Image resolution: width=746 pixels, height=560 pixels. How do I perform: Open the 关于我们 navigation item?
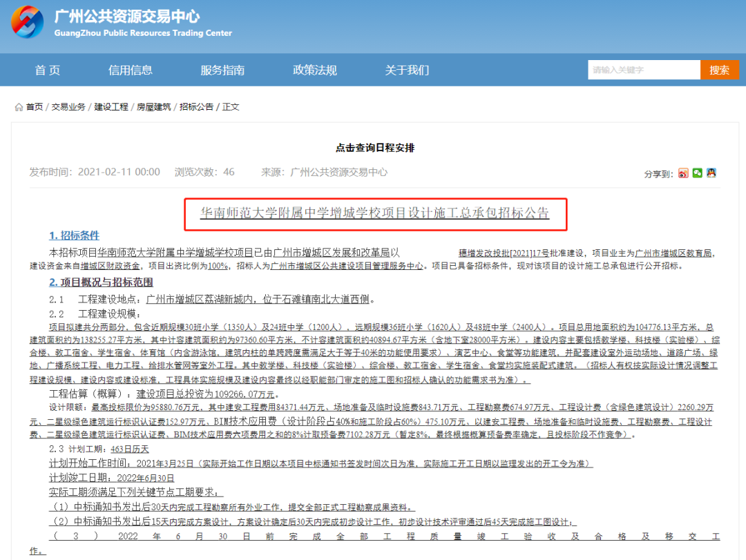pyautogui.click(x=407, y=70)
